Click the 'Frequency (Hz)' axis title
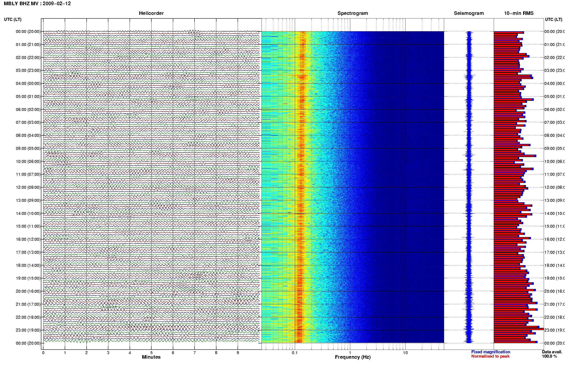The height and width of the screenshot is (368, 588). 353,357
